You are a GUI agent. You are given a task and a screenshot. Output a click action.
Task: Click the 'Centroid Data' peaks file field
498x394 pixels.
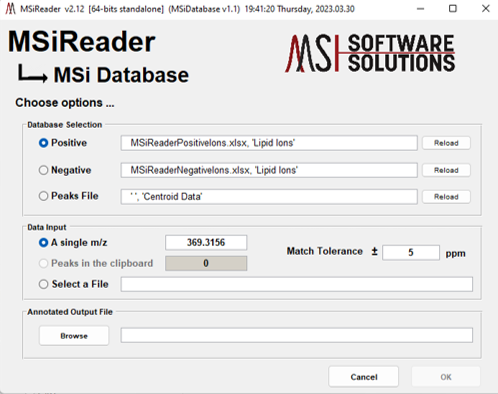click(x=269, y=197)
